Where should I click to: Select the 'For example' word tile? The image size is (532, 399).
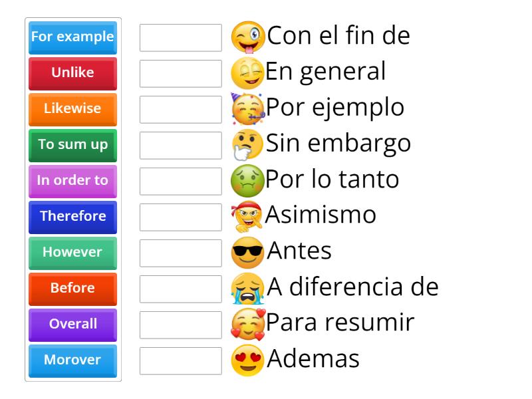tap(73, 37)
